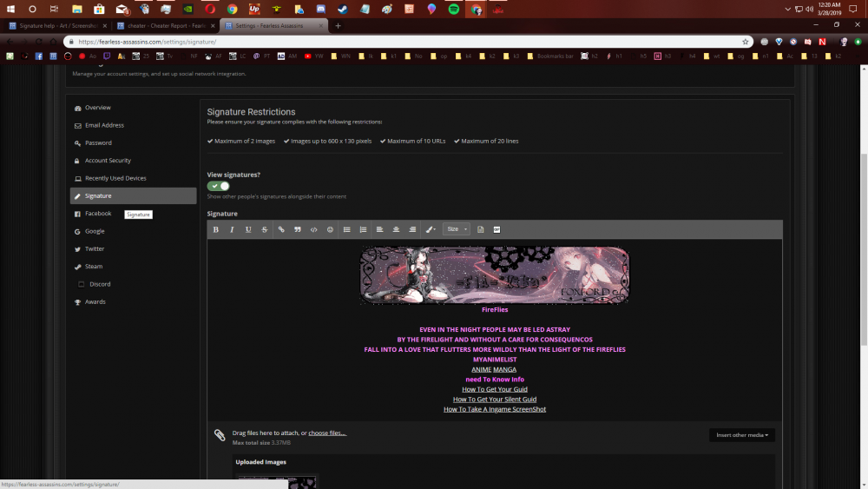Align signature text right
The width and height of the screenshot is (868, 489).
pyautogui.click(x=412, y=229)
